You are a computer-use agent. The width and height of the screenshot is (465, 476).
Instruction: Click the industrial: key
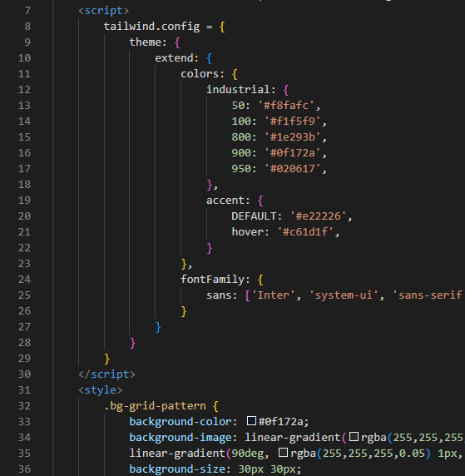241,90
